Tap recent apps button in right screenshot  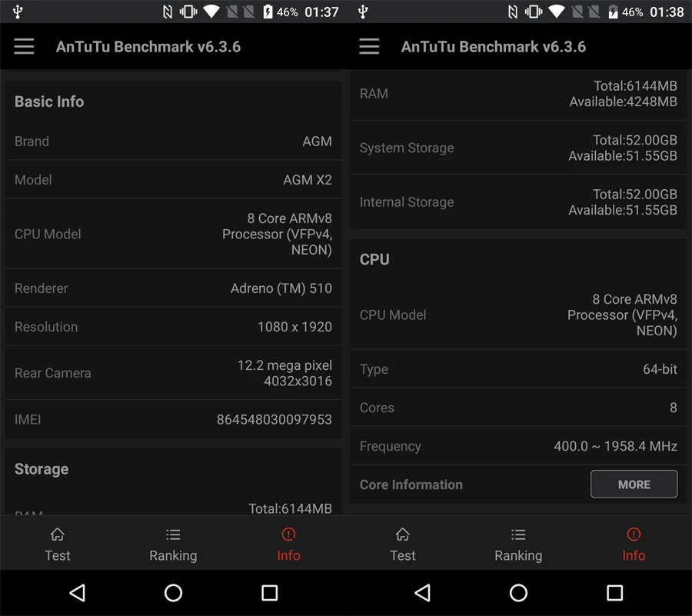615,593
